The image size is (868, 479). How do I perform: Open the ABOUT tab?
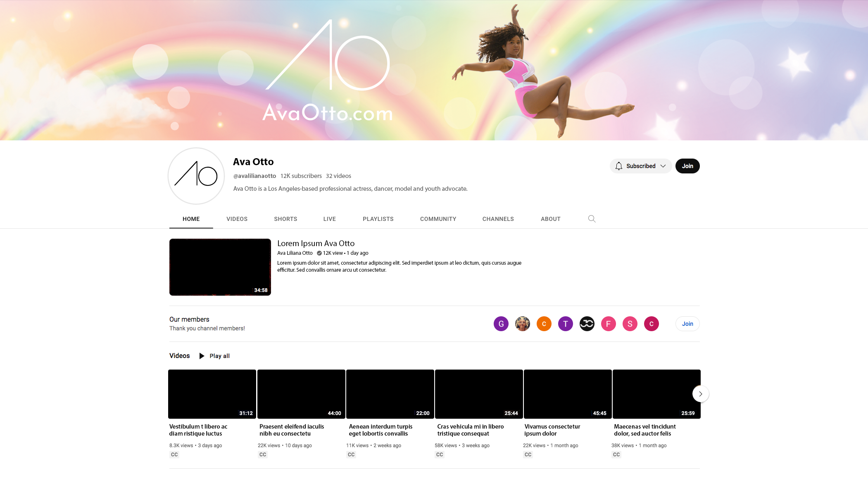point(550,219)
